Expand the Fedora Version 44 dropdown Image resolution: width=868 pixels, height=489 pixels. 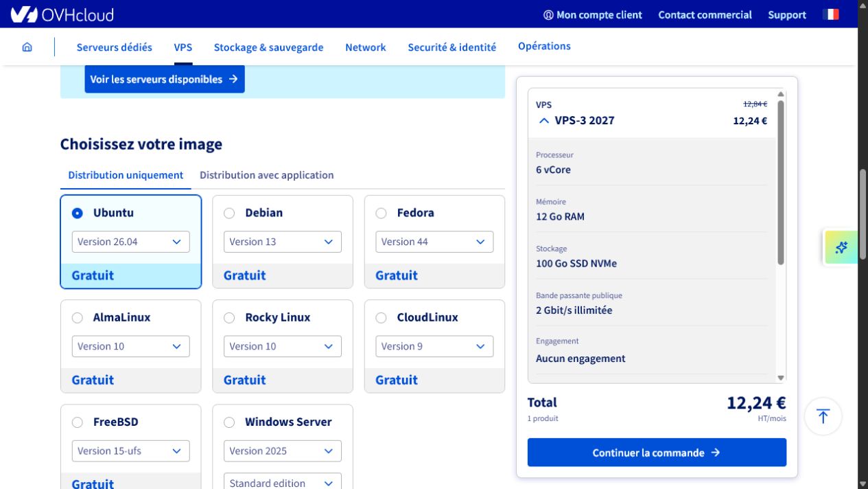click(434, 242)
